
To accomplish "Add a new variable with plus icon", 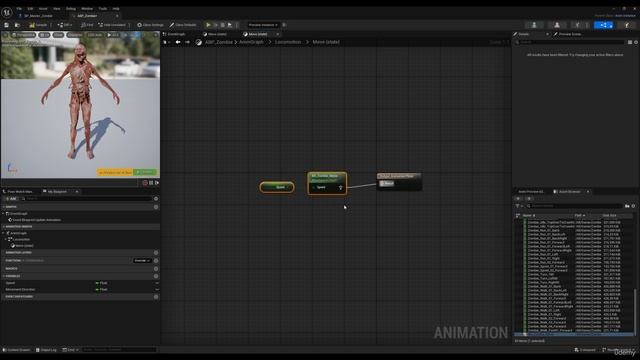I will coord(156,276).
